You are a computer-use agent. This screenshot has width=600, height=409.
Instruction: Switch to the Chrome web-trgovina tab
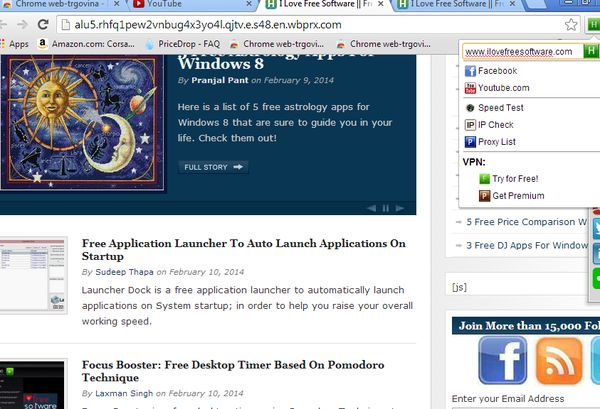pos(57,5)
